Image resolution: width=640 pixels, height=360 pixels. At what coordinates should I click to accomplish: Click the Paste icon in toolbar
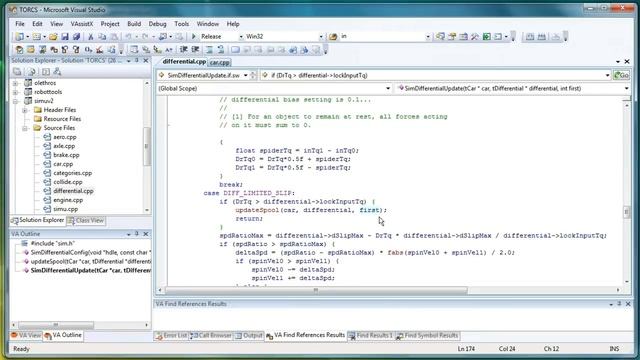114,37
